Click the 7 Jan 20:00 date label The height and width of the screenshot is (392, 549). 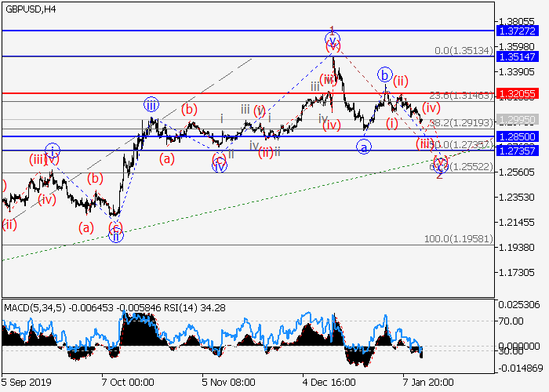pyautogui.click(x=428, y=383)
